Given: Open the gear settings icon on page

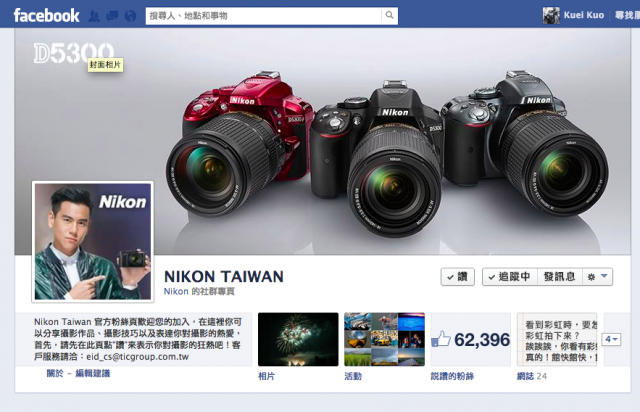Looking at the screenshot, I should pos(591,277).
